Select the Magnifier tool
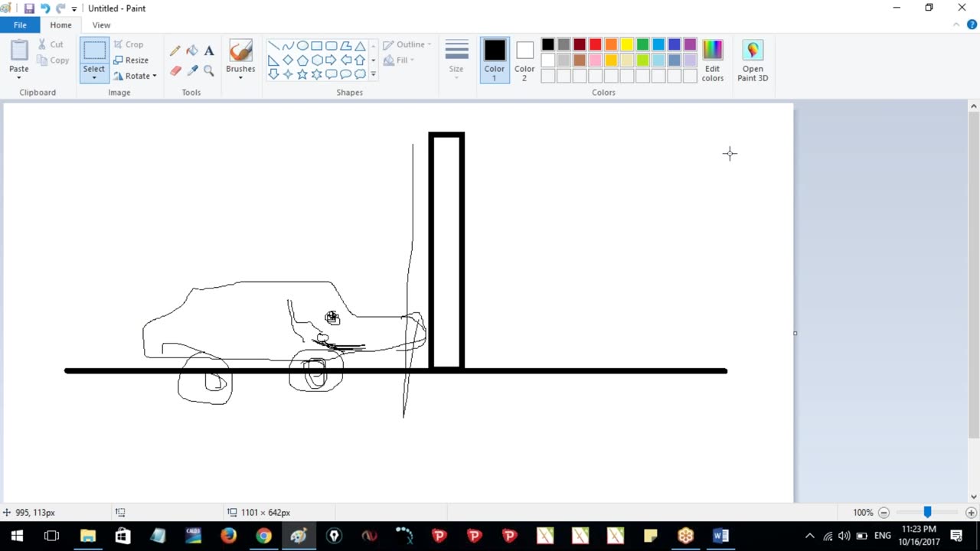980x551 pixels. click(x=209, y=70)
